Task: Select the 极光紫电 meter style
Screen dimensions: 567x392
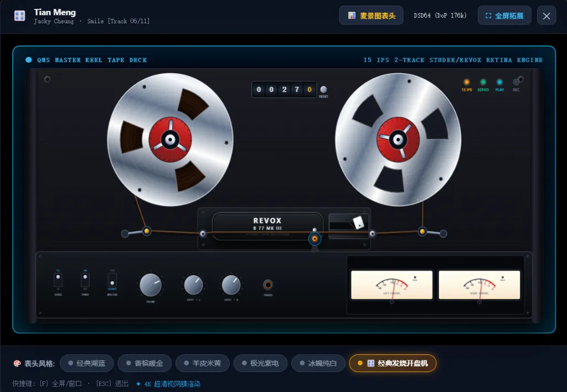Action: (x=260, y=363)
